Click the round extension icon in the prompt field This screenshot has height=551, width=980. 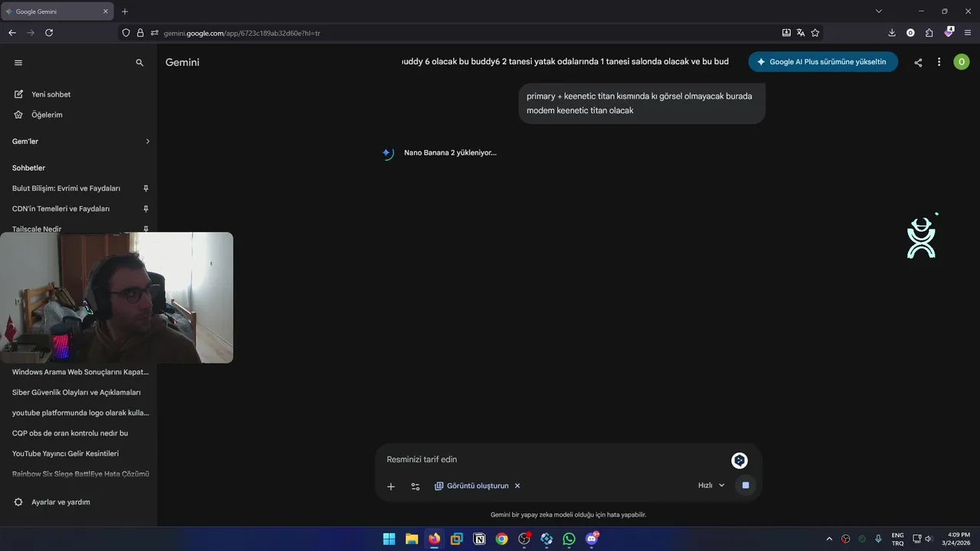tap(740, 460)
